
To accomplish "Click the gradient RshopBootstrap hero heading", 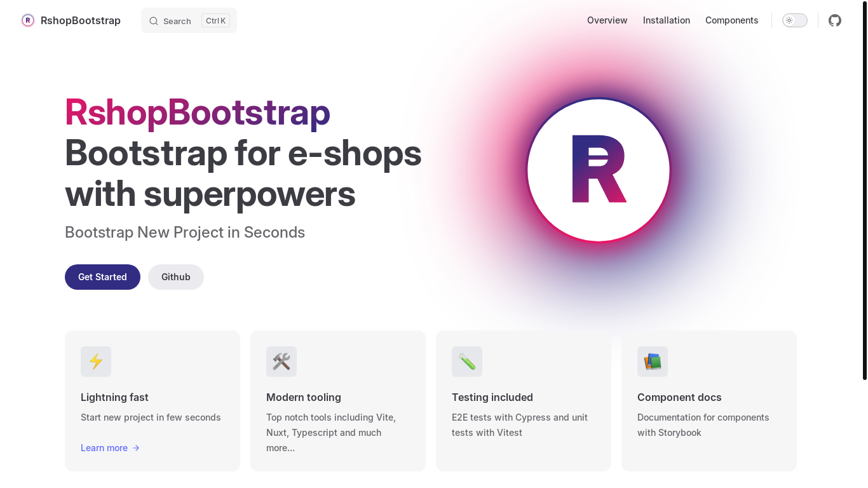I will point(198,112).
